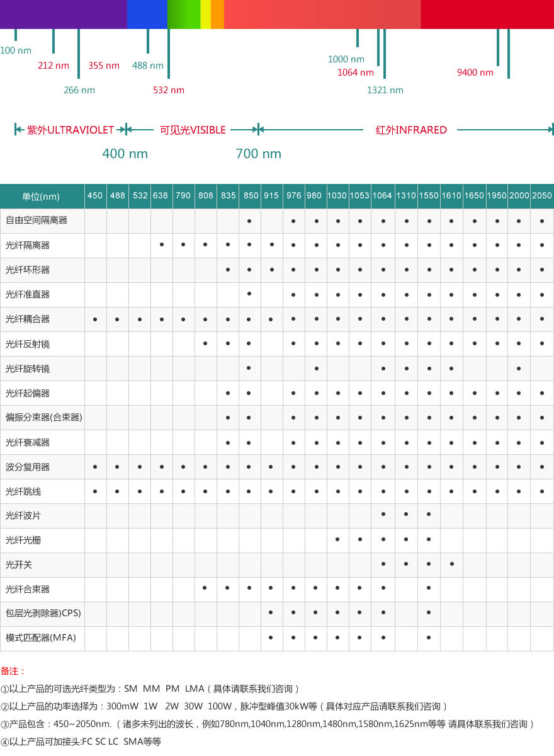Click the 212 nm label under the spectrum
The width and height of the screenshot is (554, 756).
54,66
